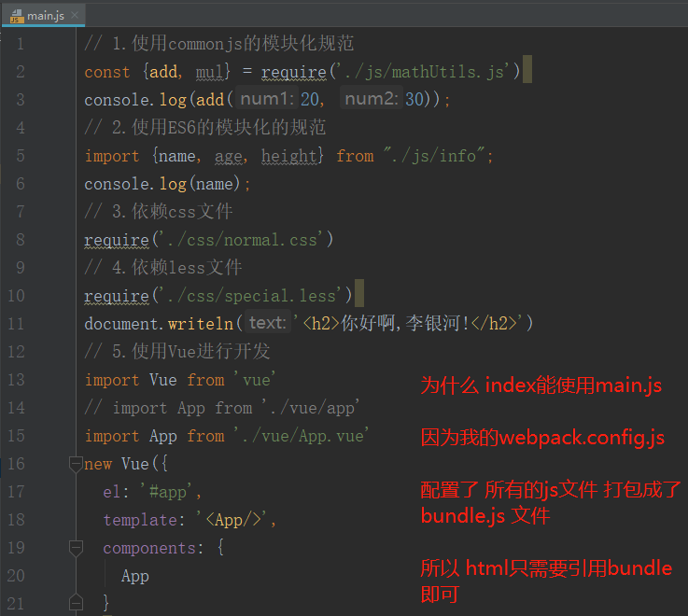This screenshot has height=616, width=688.
Task: Click the './css/normal.css' string
Action: click(242, 240)
